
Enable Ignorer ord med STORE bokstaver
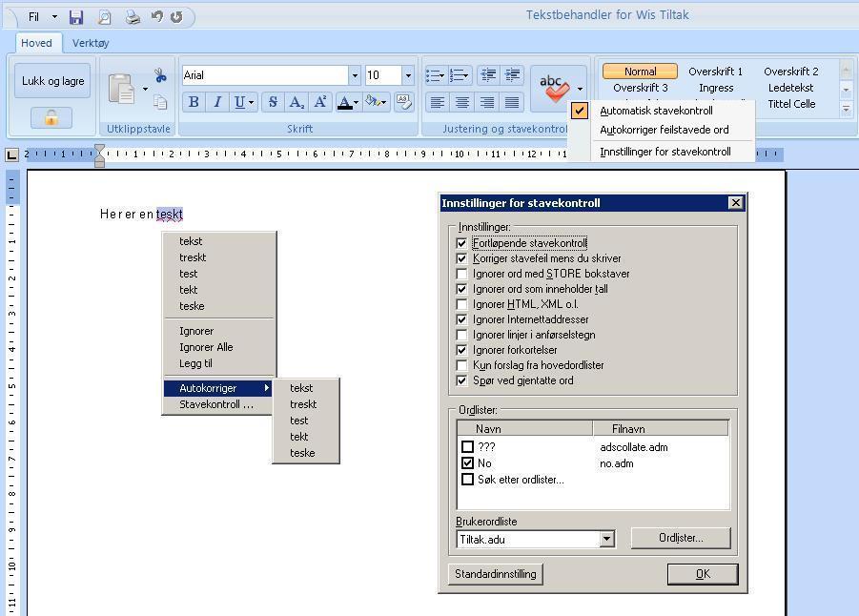(x=461, y=274)
